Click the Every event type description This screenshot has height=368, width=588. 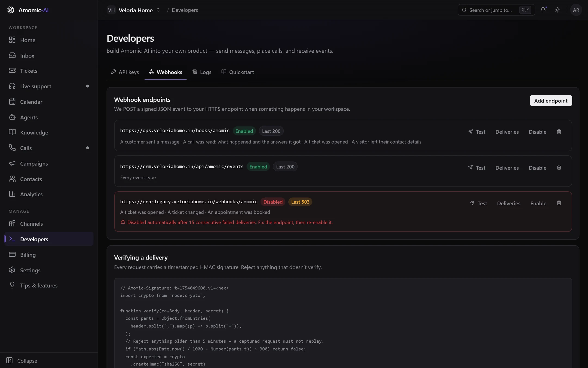pyautogui.click(x=138, y=177)
